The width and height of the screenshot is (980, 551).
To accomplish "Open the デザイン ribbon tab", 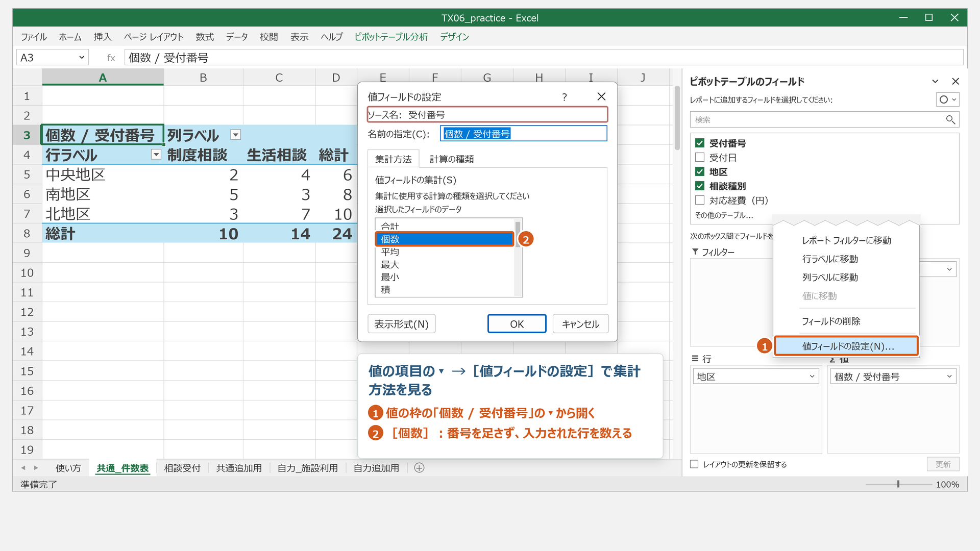I will [454, 37].
